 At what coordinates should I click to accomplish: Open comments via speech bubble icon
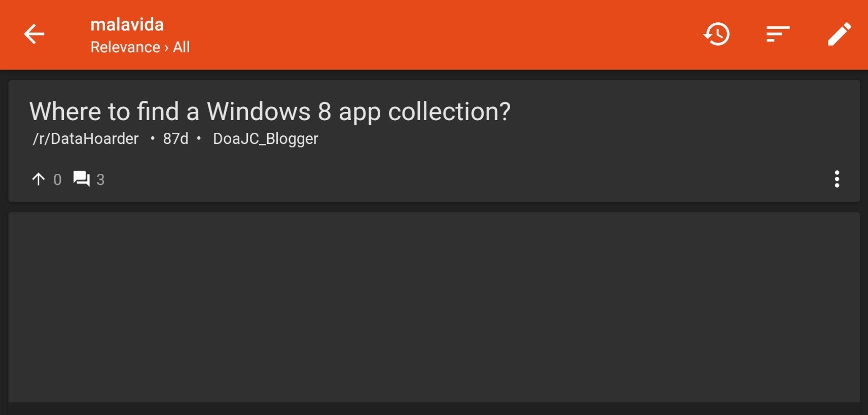[x=81, y=179]
